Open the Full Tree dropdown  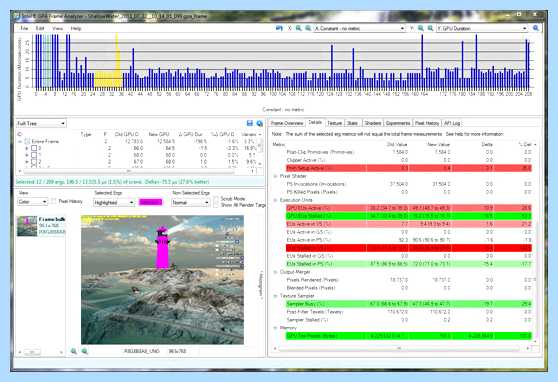point(41,123)
